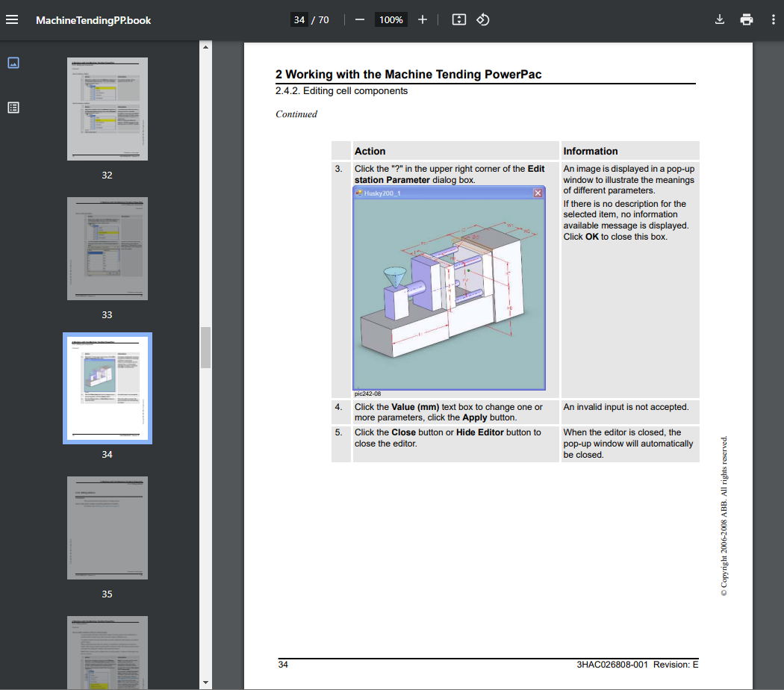This screenshot has height=690, width=784.
Task: Click the fit to page icon
Action: 459,19
